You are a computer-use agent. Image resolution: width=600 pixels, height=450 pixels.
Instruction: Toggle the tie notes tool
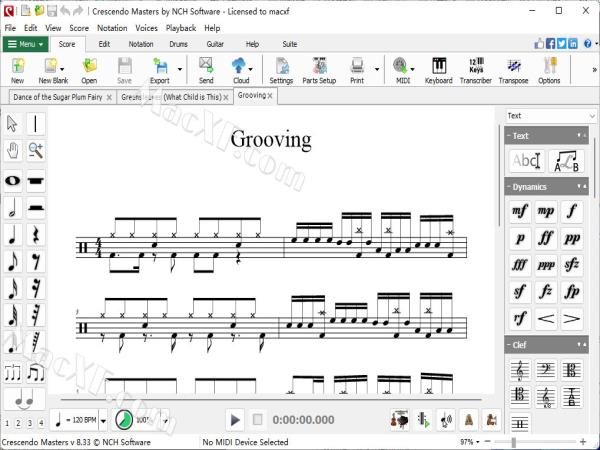[x=24, y=399]
